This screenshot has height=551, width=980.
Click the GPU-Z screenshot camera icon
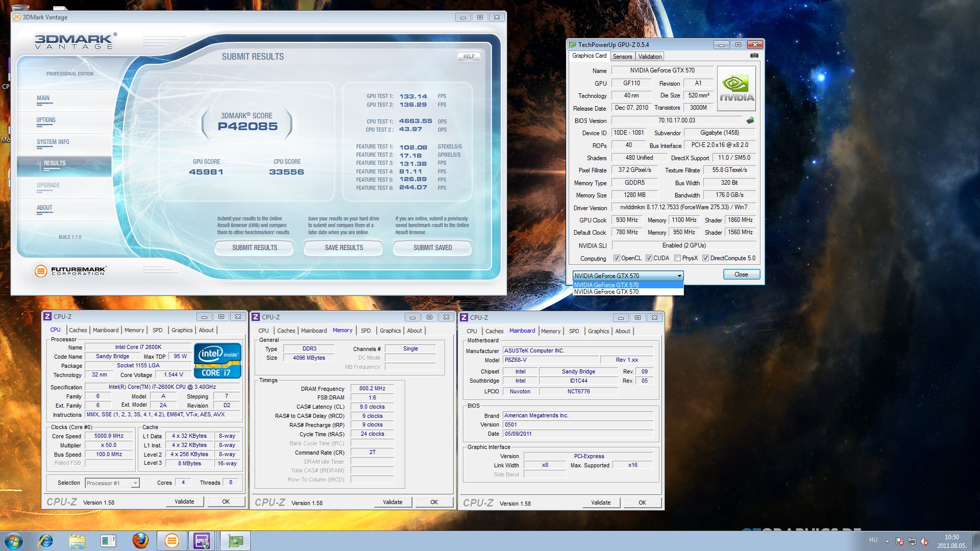(x=754, y=56)
